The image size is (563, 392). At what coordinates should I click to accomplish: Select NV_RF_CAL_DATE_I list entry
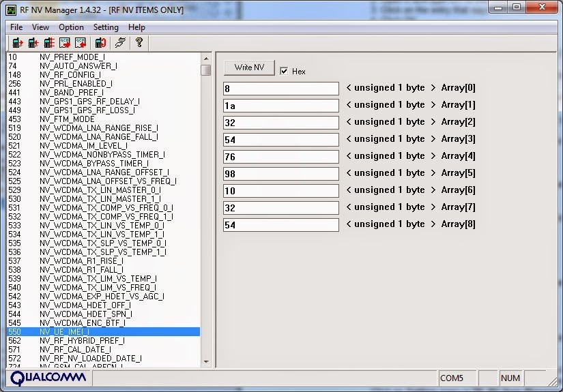tap(75, 350)
